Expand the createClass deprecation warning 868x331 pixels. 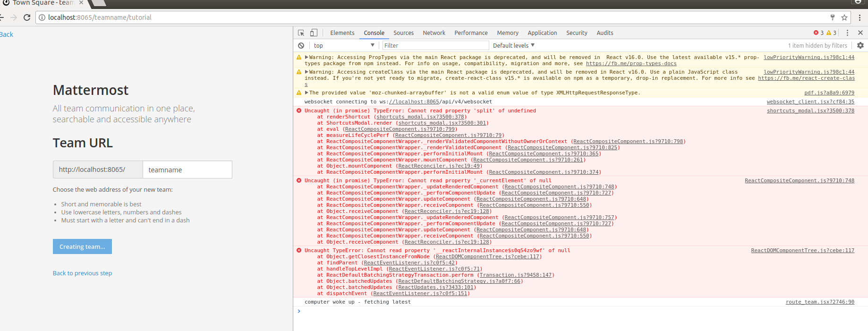click(x=306, y=72)
